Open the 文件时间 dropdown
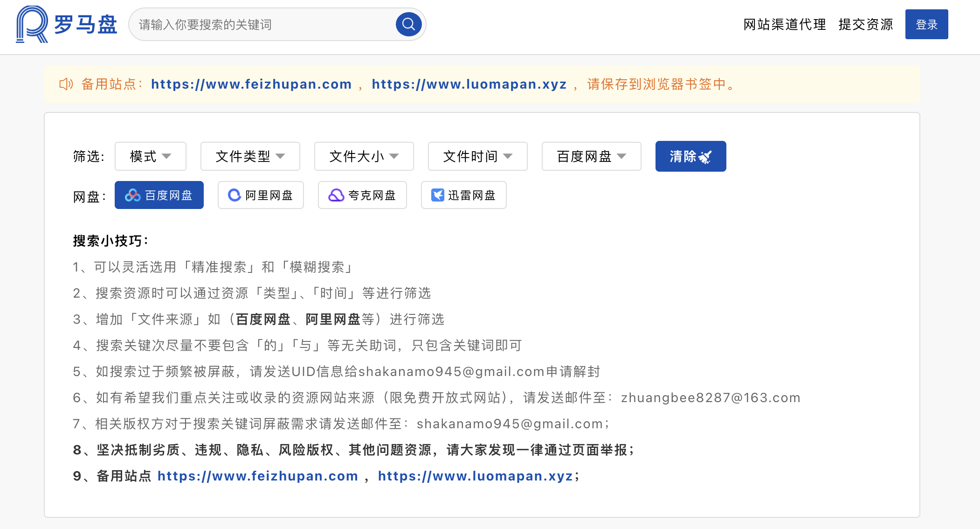 (477, 156)
